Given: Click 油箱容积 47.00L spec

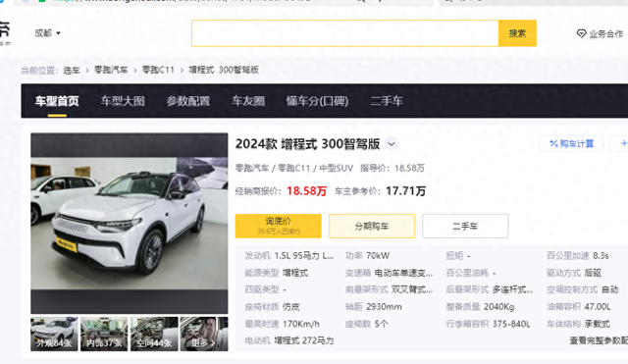Looking at the screenshot, I should pos(579,307).
